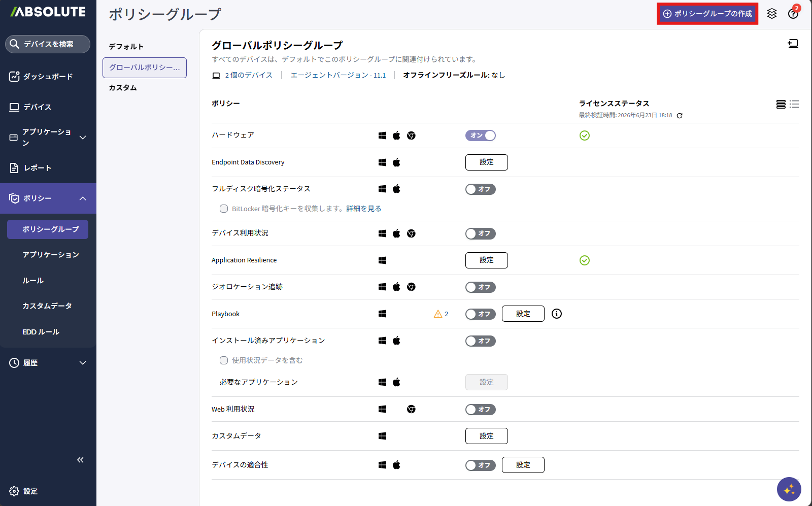The width and height of the screenshot is (812, 506).
Task: Open the layers stack icon in header
Action: click(772, 14)
